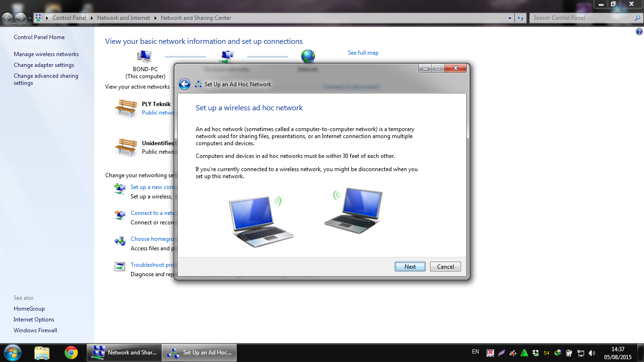Click the power plug tray icon
Viewport: 644px width, 362px height.
570,353
